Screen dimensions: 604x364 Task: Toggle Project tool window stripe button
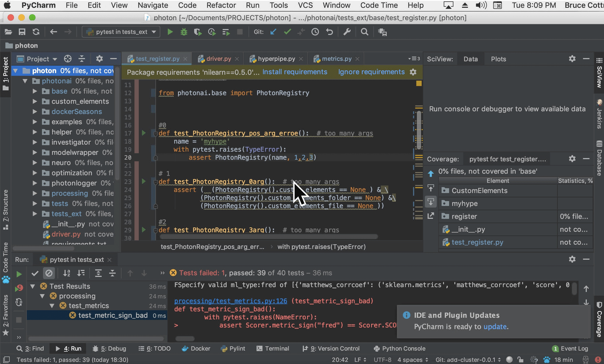click(5, 74)
